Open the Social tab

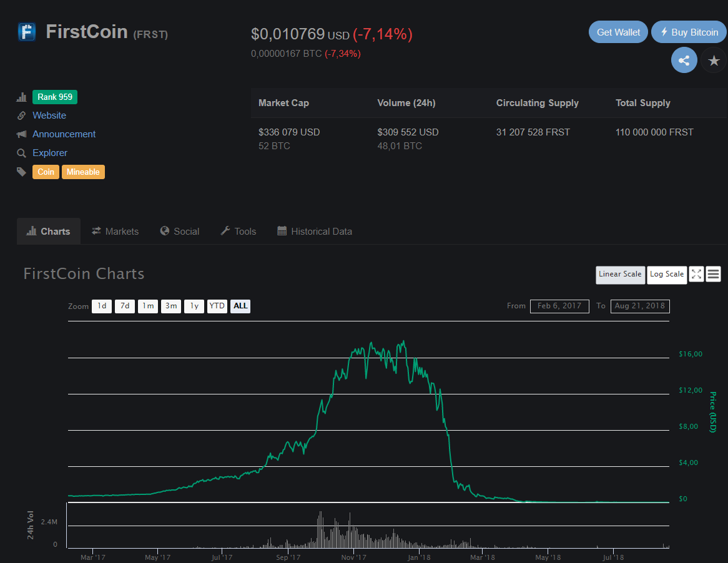click(x=180, y=231)
